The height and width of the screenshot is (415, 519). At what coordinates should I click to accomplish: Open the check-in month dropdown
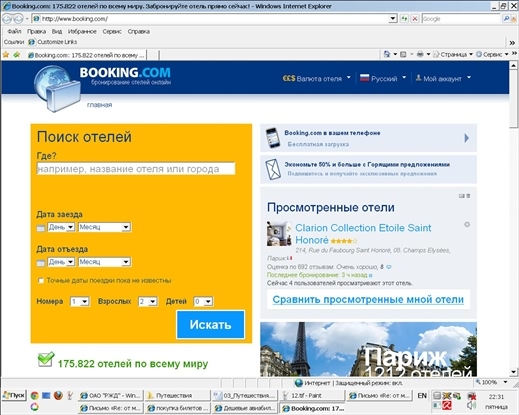click(x=104, y=227)
